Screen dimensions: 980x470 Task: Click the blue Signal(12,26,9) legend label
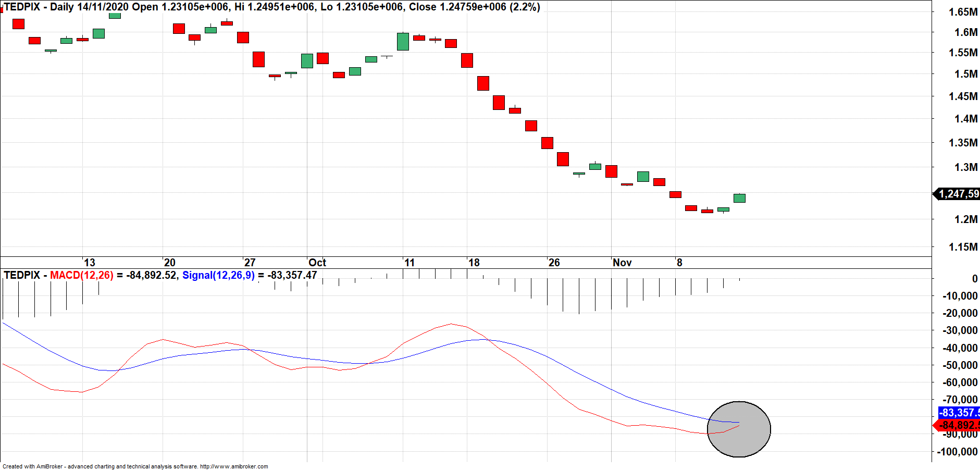coord(218,275)
